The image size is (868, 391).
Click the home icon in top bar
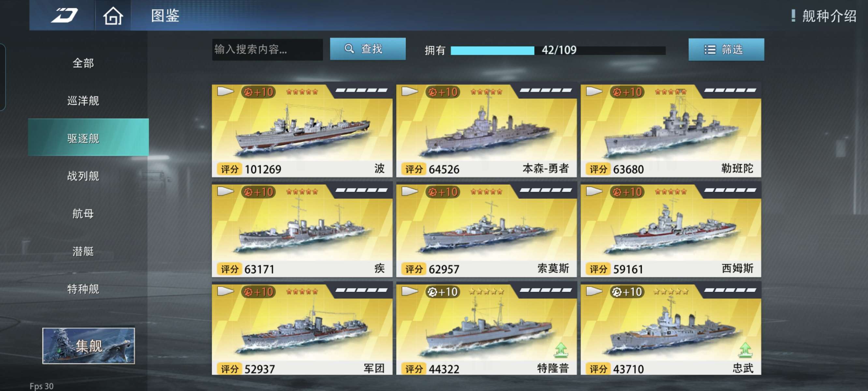point(113,16)
